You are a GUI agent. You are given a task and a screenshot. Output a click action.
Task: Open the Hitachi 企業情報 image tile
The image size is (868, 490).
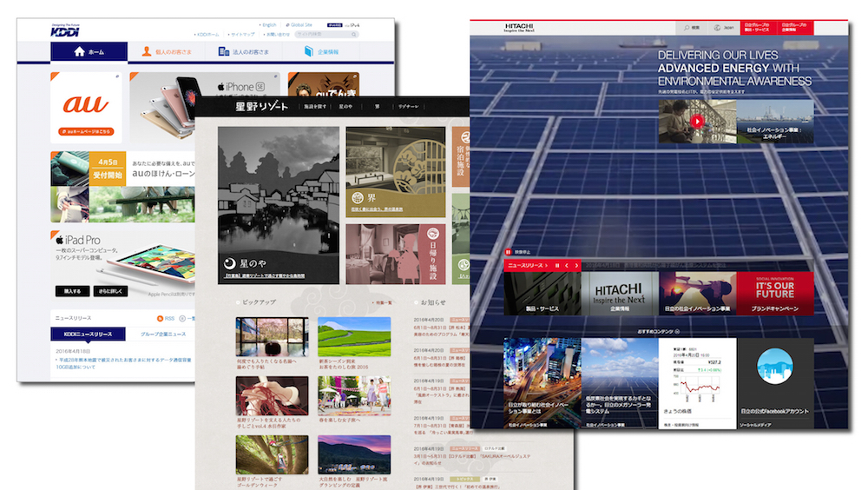620,294
